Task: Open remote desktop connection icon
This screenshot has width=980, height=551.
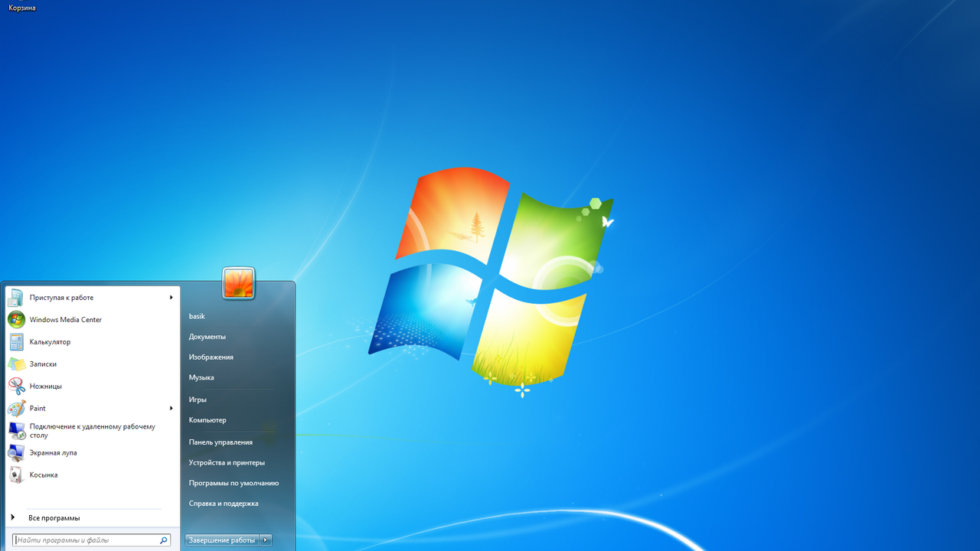Action: click(x=16, y=431)
